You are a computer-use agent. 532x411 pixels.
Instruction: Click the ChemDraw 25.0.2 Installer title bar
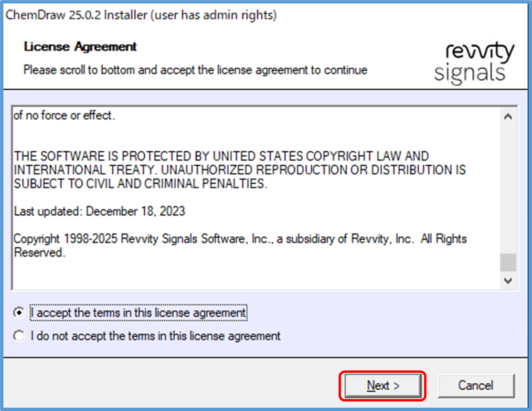tap(141, 15)
